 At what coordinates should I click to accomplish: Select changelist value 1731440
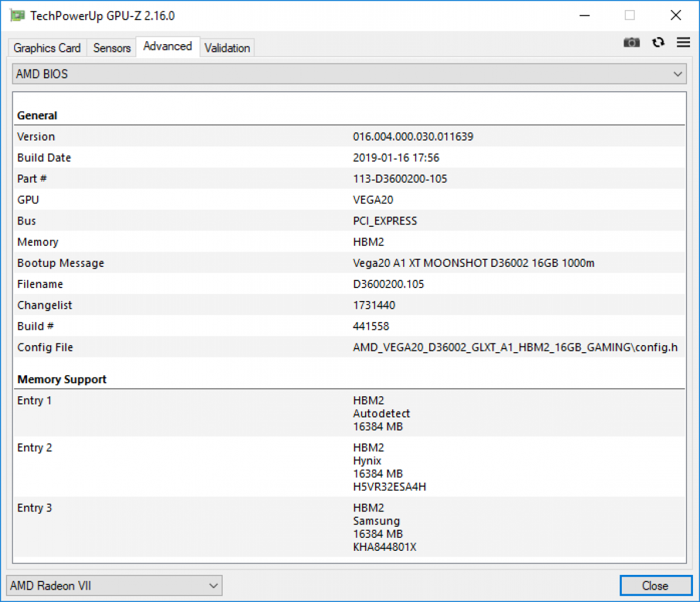[374, 305]
